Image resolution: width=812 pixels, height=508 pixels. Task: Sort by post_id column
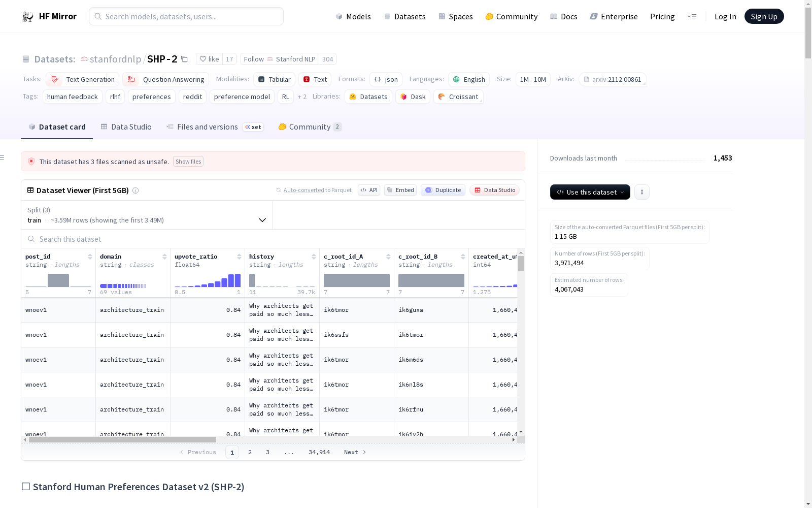(90, 257)
